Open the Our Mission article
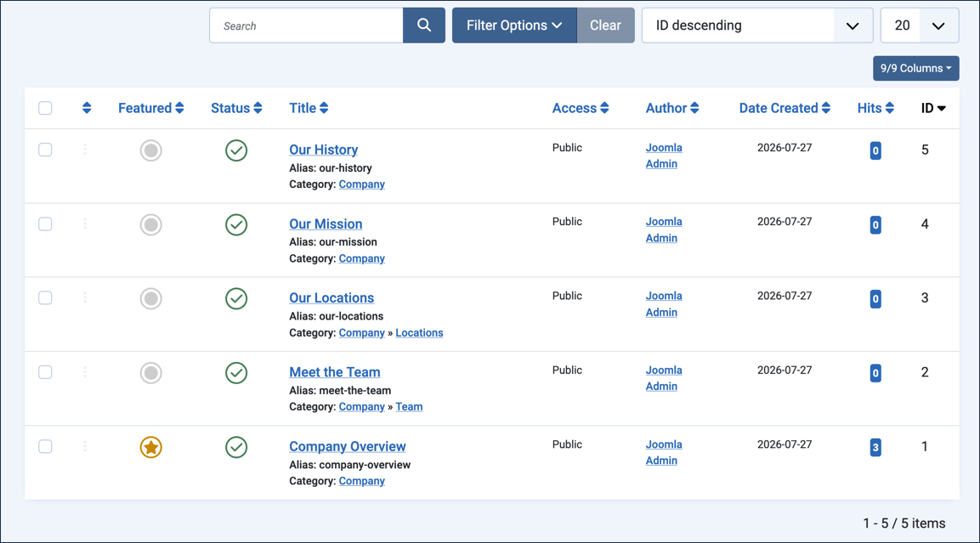 click(x=326, y=223)
